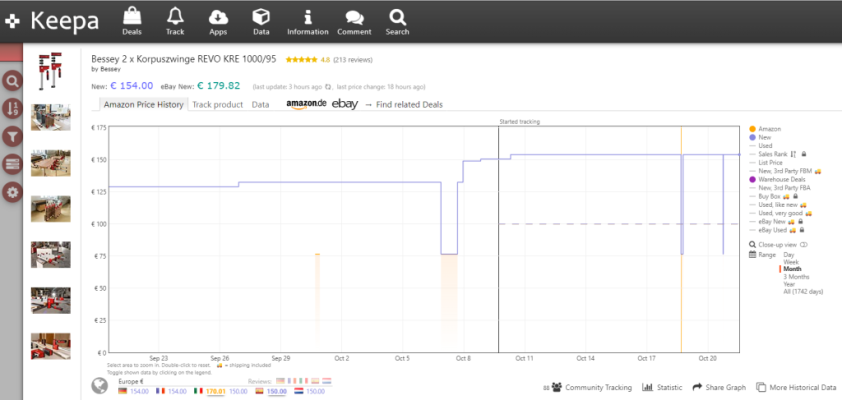Toggle the Used legend entry
Image resolution: width=842 pixels, height=400 pixels.
(760, 146)
